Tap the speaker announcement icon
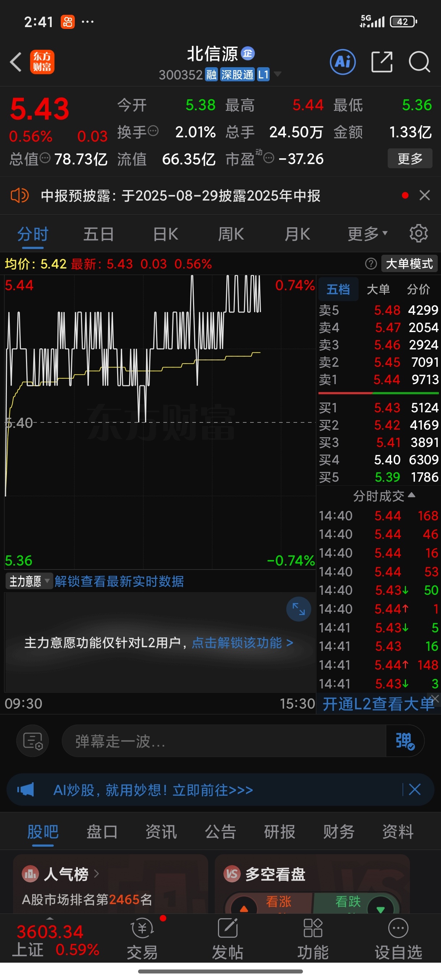Image resolution: width=441 pixels, height=980 pixels. 20,195
